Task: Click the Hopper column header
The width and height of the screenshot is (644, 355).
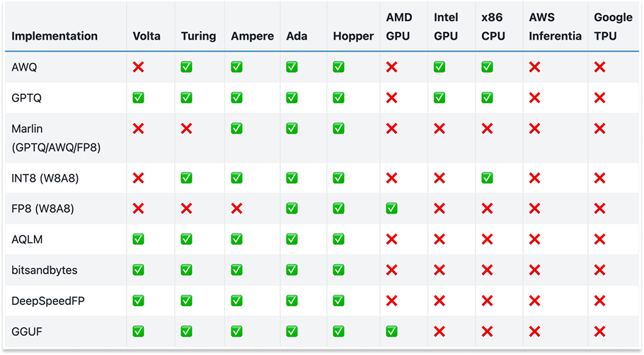Action: [353, 36]
